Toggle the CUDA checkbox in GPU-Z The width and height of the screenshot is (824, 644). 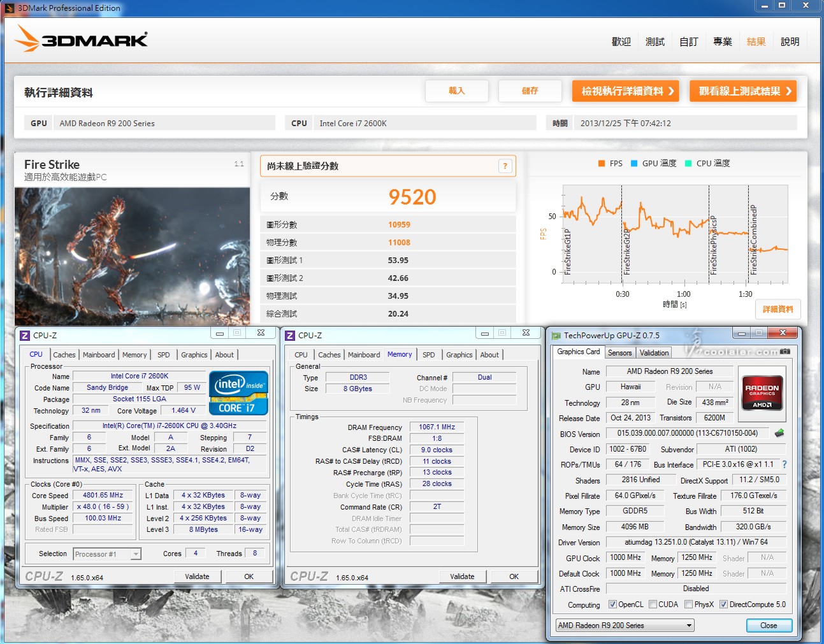pos(653,605)
